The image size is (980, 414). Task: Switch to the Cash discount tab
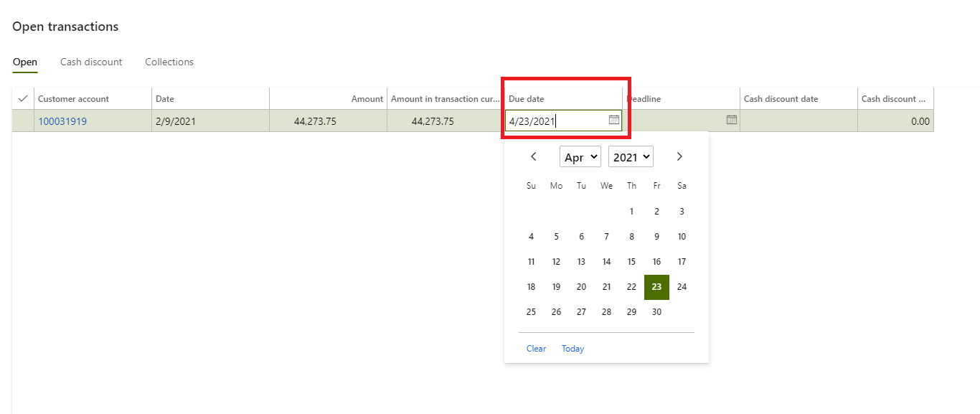91,62
